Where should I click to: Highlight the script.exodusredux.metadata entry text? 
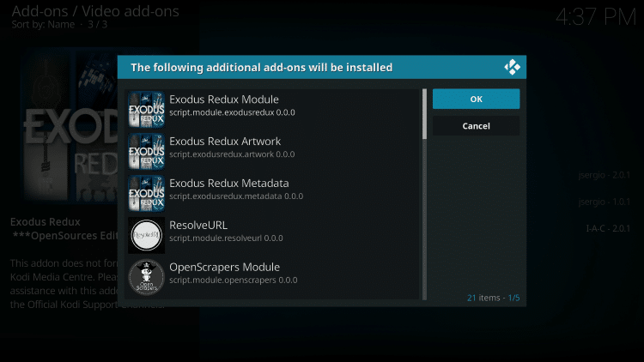click(235, 197)
